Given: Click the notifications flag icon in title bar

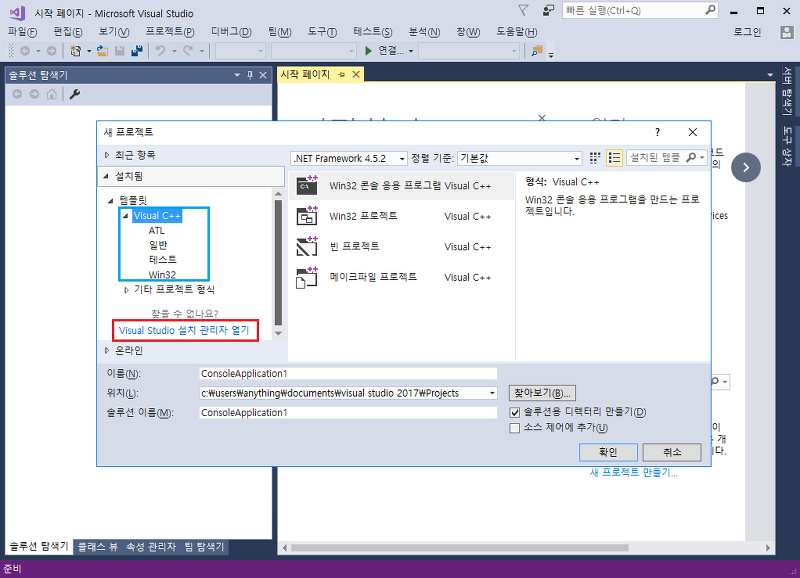Looking at the screenshot, I should [523, 10].
